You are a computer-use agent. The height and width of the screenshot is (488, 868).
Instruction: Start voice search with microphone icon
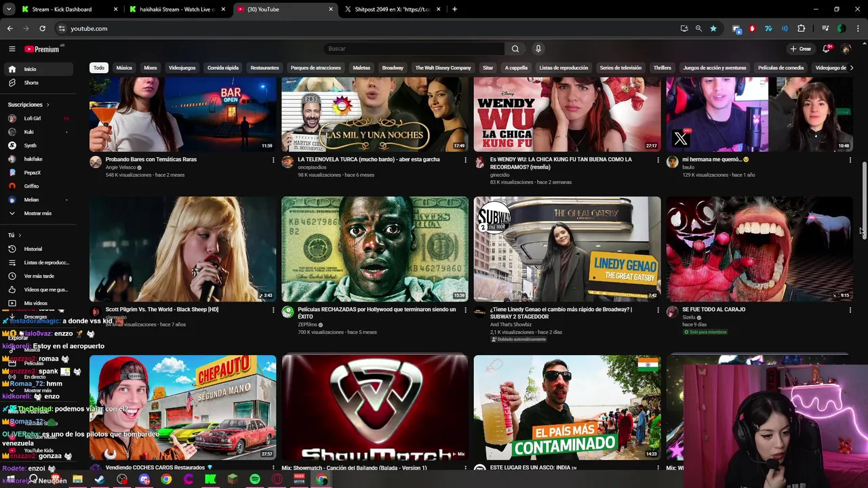[538, 49]
